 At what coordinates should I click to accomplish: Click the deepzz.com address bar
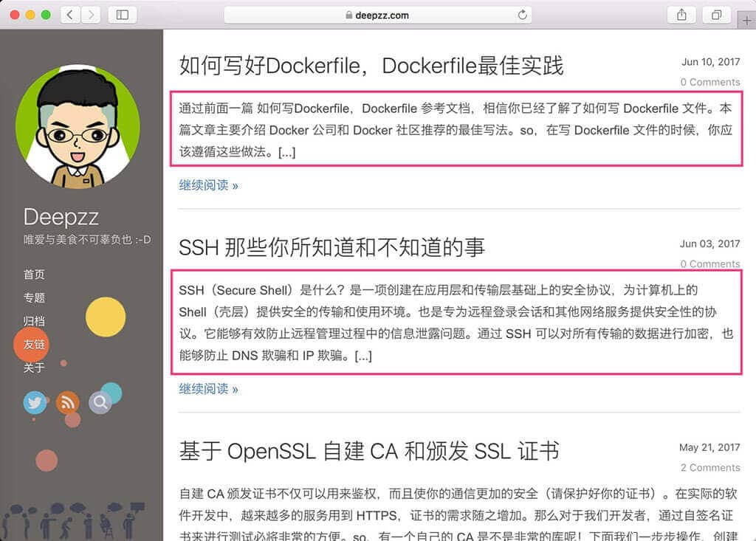[377, 15]
